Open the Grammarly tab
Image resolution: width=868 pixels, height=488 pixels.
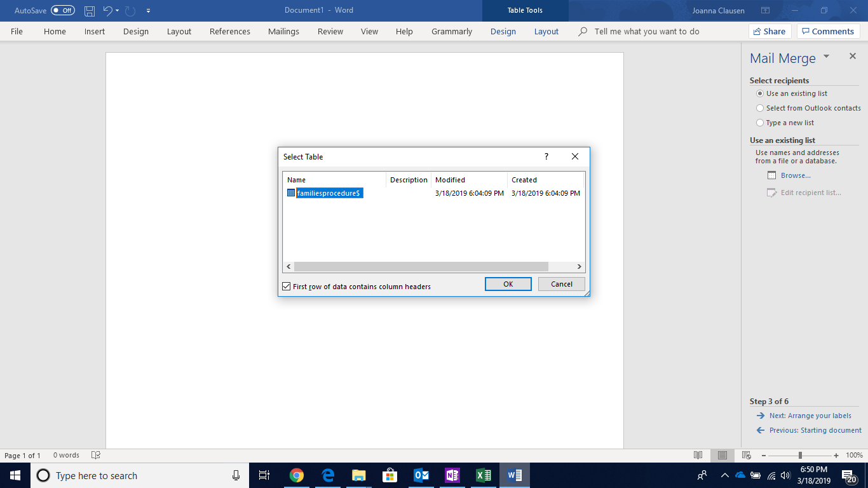click(x=452, y=31)
